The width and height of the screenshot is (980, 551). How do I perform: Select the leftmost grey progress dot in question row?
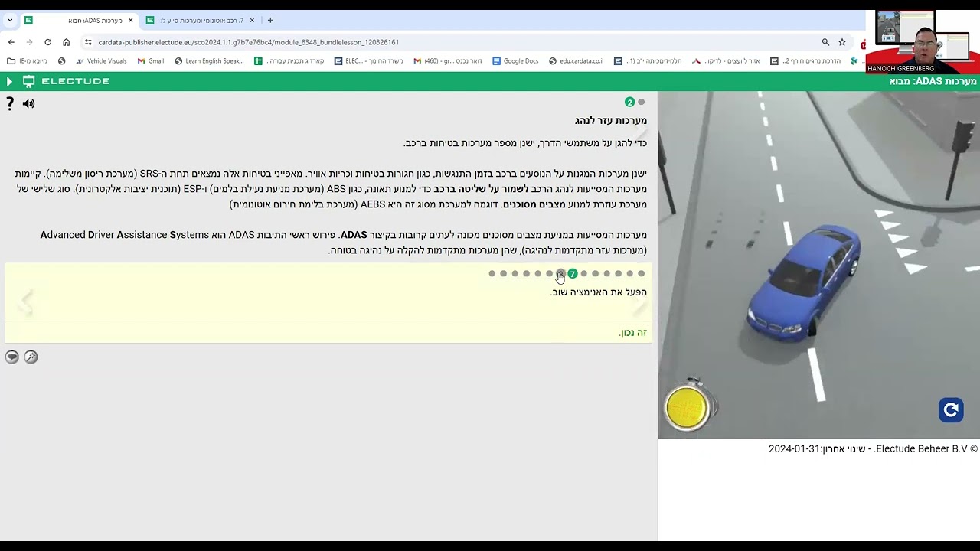(492, 273)
